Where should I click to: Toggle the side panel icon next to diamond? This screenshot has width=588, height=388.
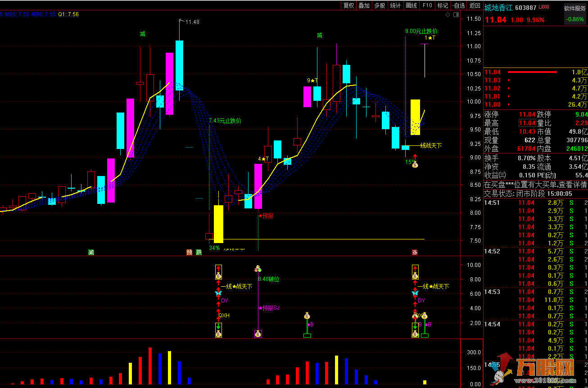coord(456,15)
